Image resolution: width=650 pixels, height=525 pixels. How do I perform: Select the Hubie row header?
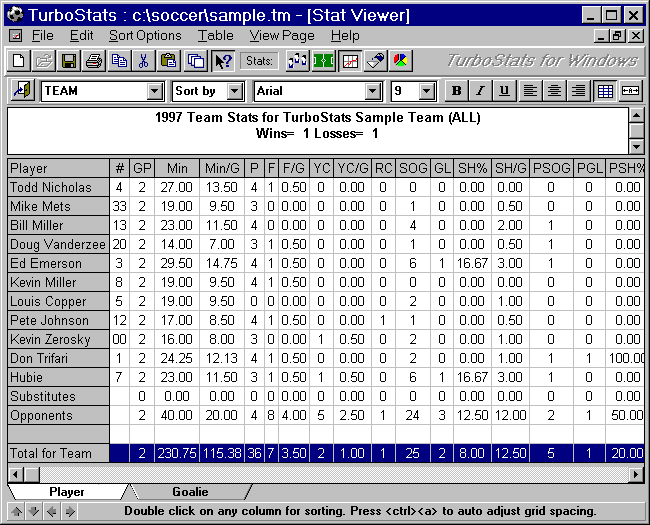click(x=58, y=377)
